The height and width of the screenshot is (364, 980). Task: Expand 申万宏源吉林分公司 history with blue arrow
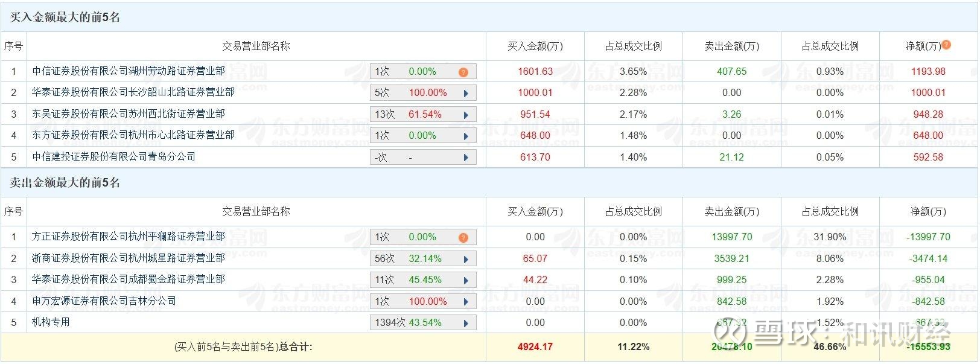[466, 302]
